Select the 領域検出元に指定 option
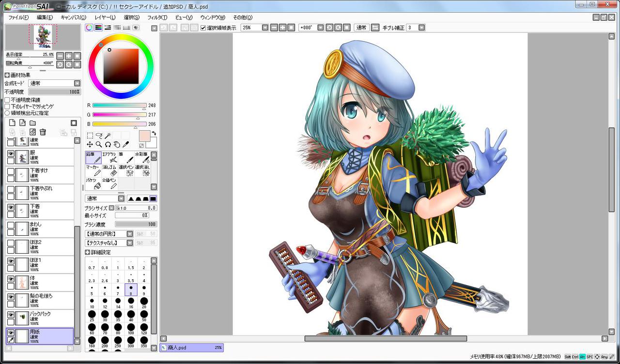Viewport: 620px width, 364px height. pyautogui.click(x=7, y=113)
